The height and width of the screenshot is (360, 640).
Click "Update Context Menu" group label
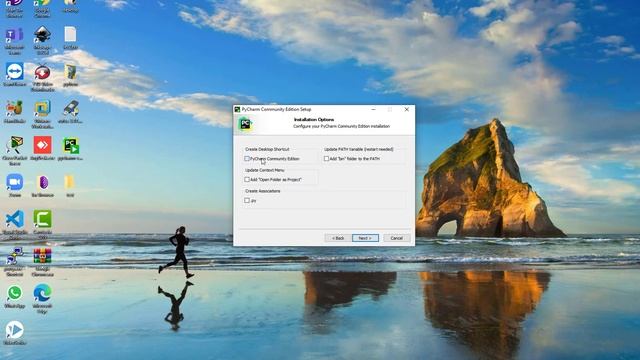coord(264,170)
